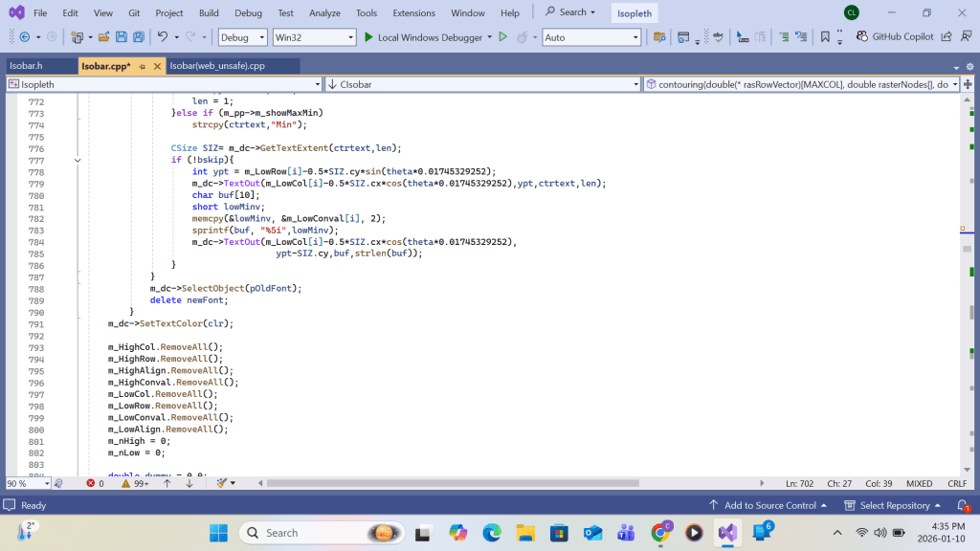This screenshot has width=980, height=551.
Task: Click the Bookmark icon in the toolbar
Action: tap(825, 37)
